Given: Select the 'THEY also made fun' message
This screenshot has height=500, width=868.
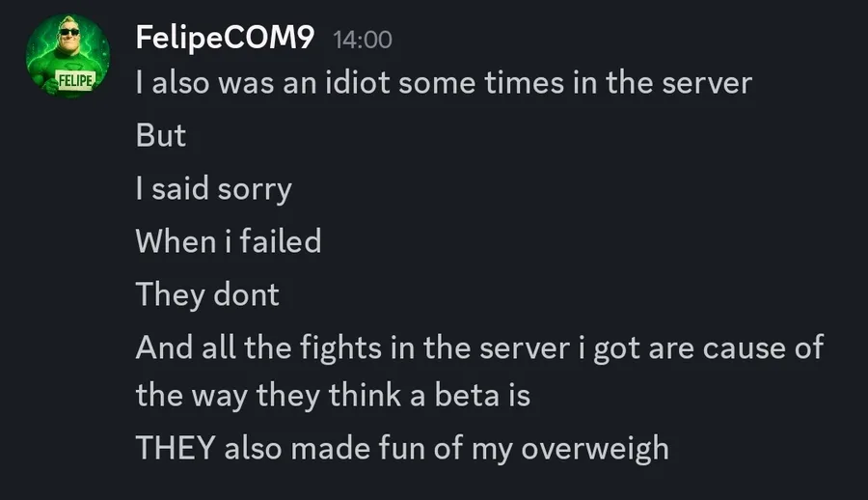Looking at the screenshot, I should [x=402, y=448].
